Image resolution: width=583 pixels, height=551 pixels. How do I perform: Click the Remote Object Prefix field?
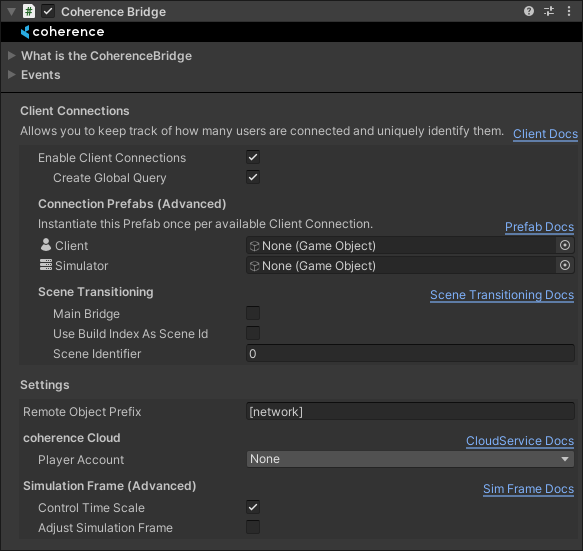(410, 412)
